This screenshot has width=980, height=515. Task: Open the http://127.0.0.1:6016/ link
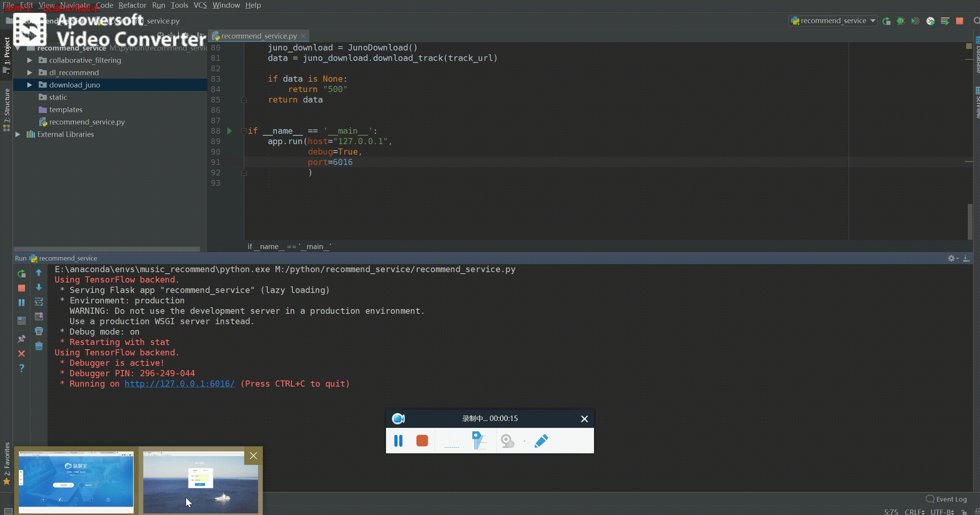[x=180, y=384]
